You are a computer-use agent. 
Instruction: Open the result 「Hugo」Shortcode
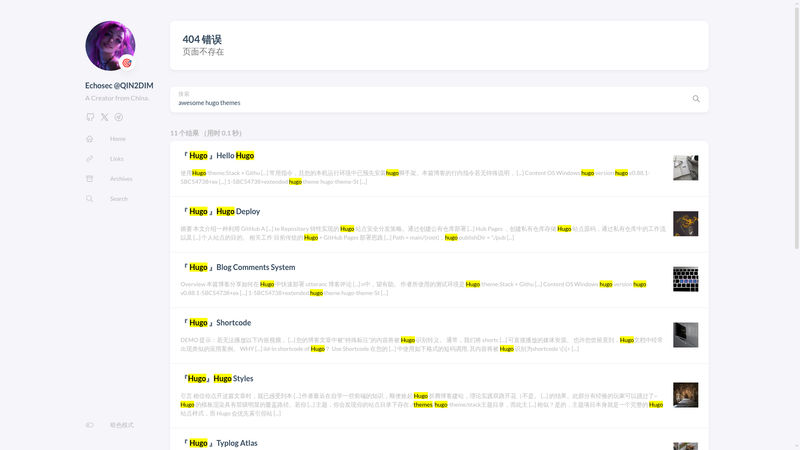point(216,322)
